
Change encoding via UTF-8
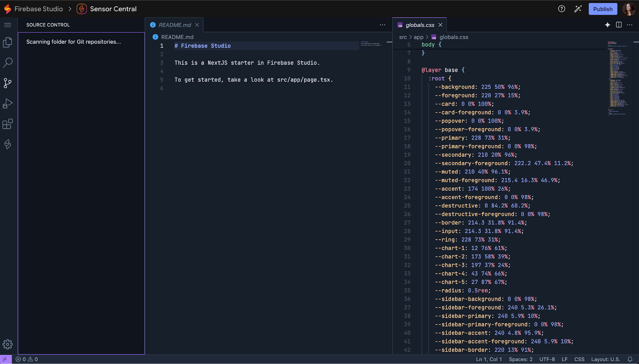pyautogui.click(x=547, y=359)
